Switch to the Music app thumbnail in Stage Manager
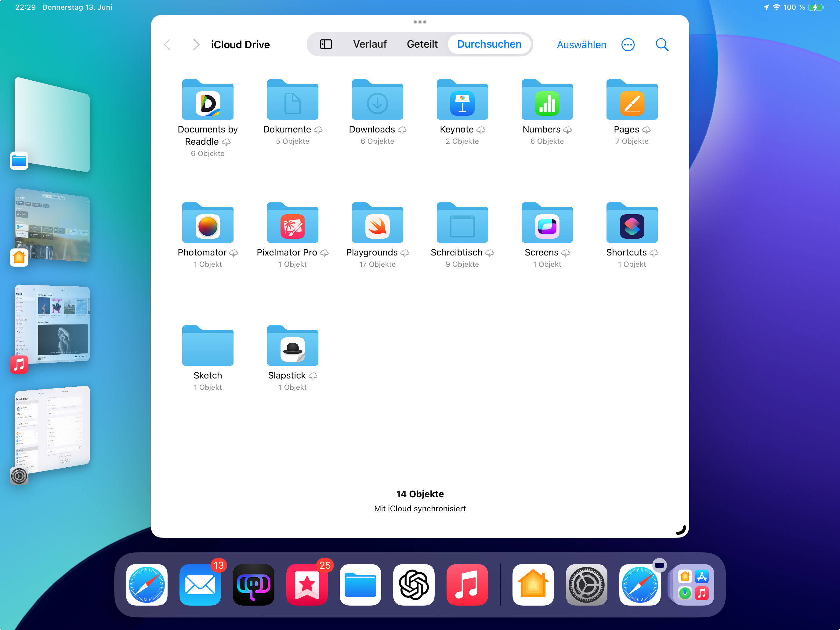This screenshot has width=840, height=630. pos(52,324)
